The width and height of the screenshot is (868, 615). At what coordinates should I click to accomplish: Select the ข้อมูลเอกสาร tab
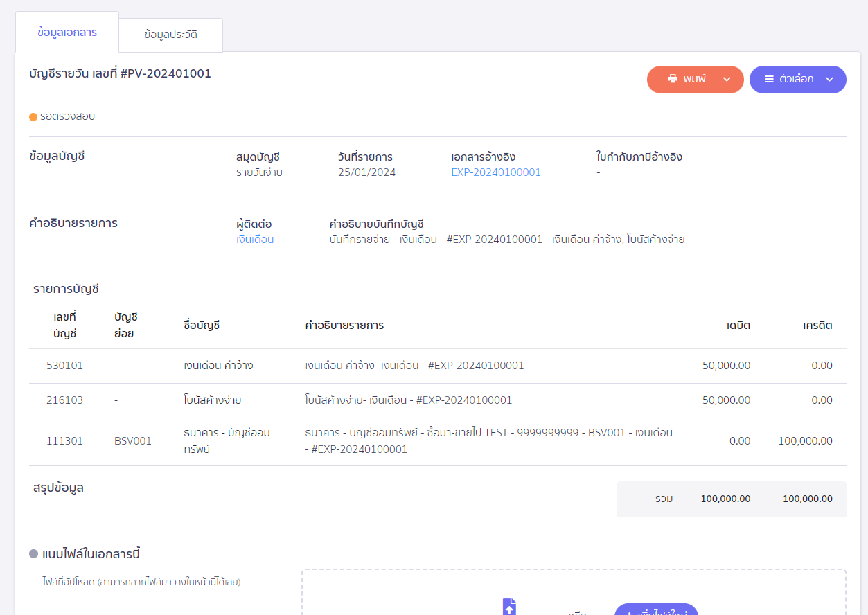click(x=67, y=33)
